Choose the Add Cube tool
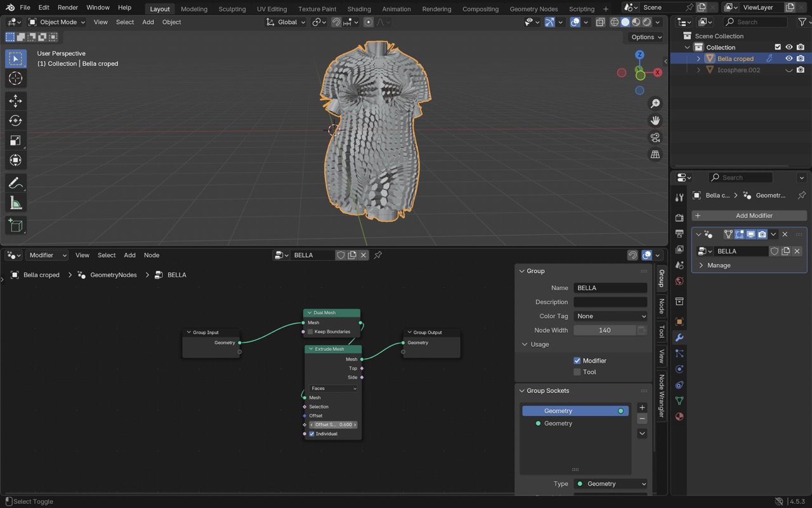The width and height of the screenshot is (812, 508). pyautogui.click(x=16, y=225)
